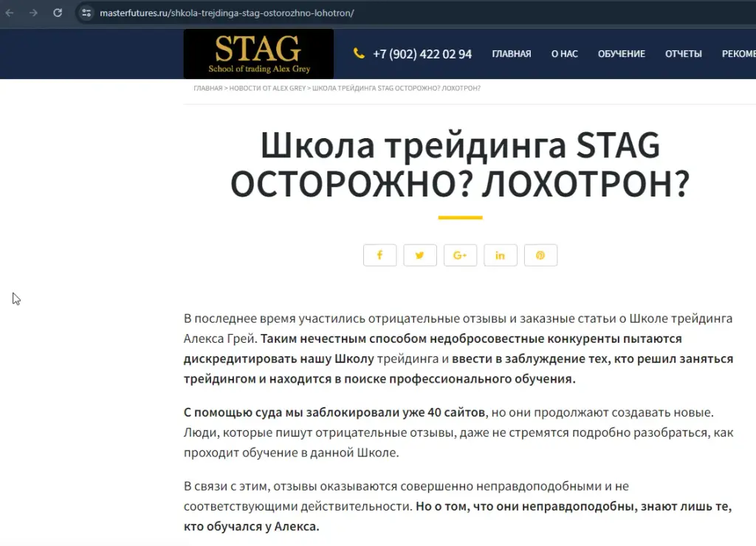Open the cut-off РЕКОМЕ menu item

tap(738, 54)
